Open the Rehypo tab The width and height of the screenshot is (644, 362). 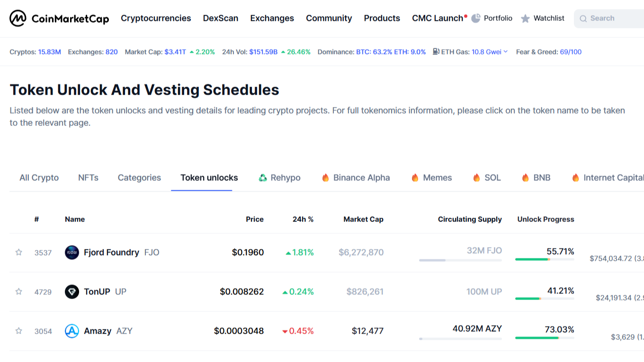279,178
